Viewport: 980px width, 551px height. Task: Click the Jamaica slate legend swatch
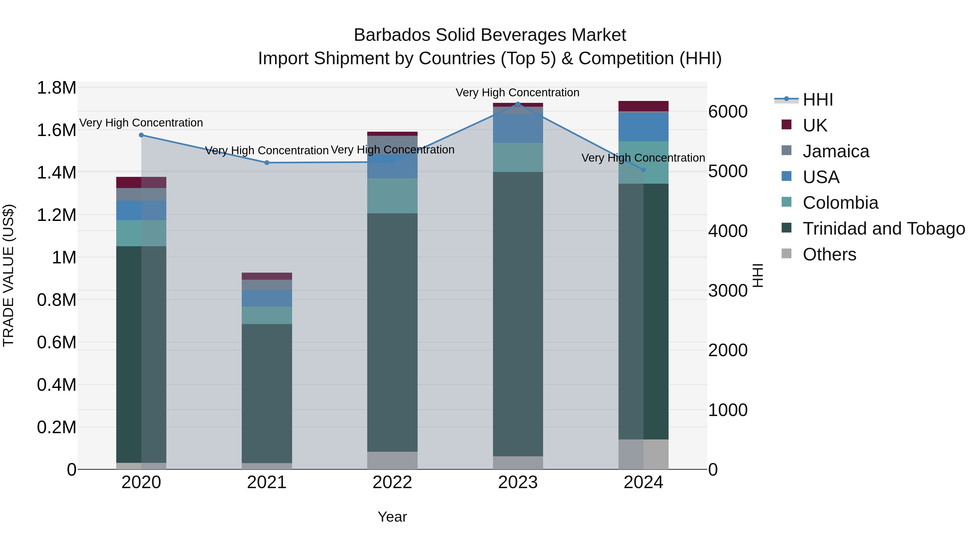tap(786, 150)
